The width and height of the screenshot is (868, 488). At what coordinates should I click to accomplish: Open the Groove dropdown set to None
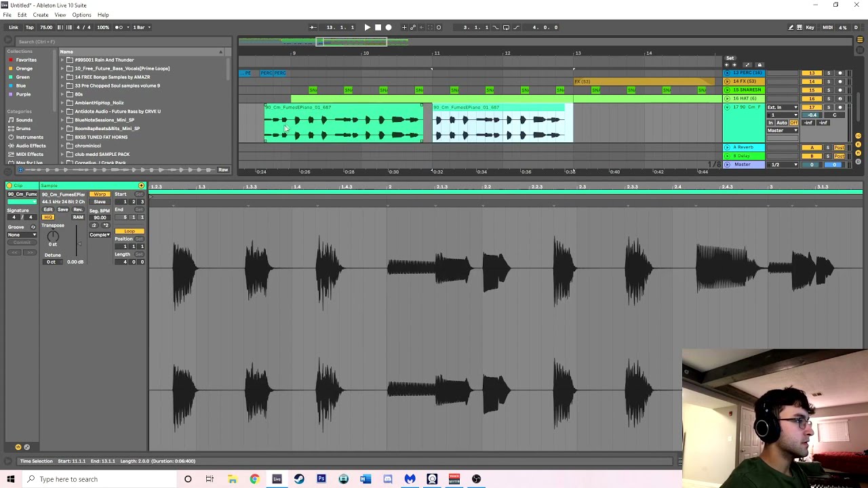coord(22,235)
